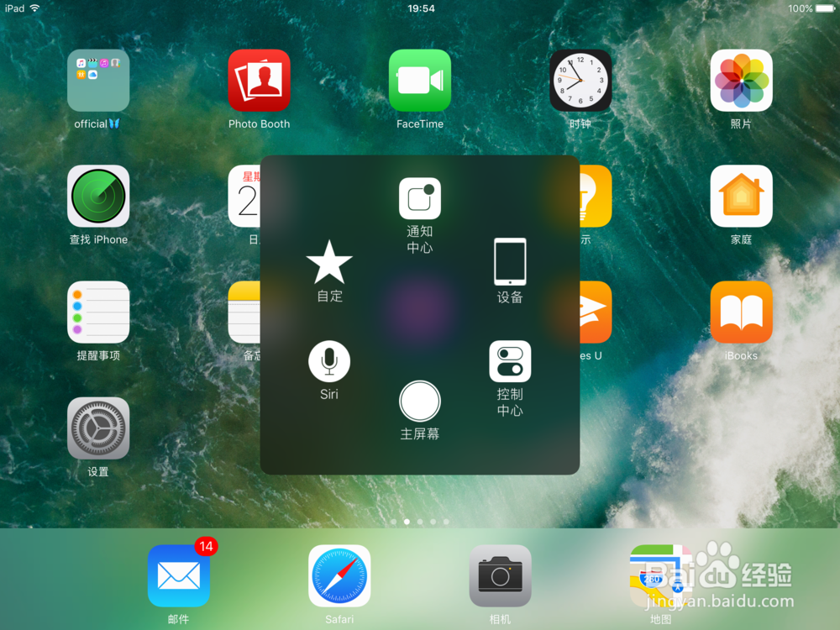The width and height of the screenshot is (840, 630).
Task: Open Camera app in the dock
Action: tap(500, 576)
